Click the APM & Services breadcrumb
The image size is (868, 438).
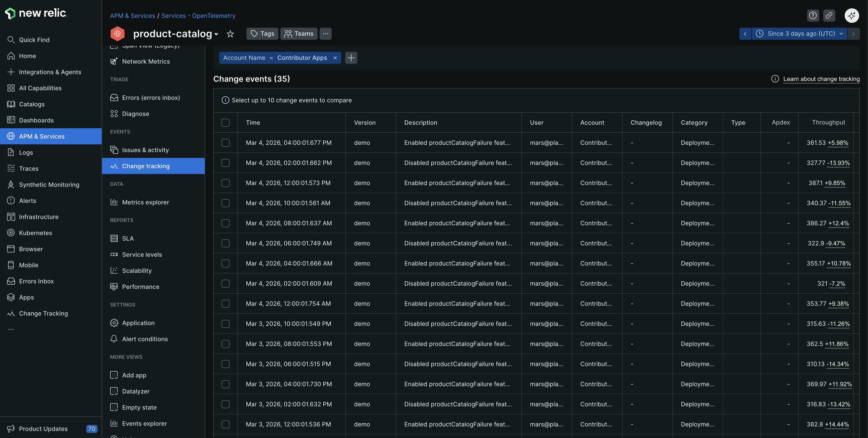[x=133, y=16]
